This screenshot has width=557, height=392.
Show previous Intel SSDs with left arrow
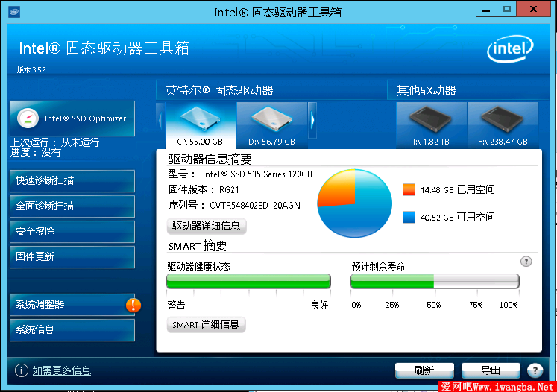click(160, 121)
